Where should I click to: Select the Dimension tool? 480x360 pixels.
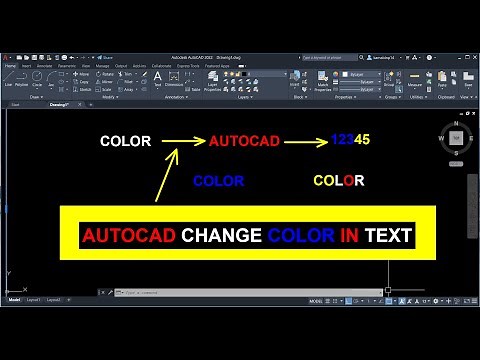coord(174,79)
